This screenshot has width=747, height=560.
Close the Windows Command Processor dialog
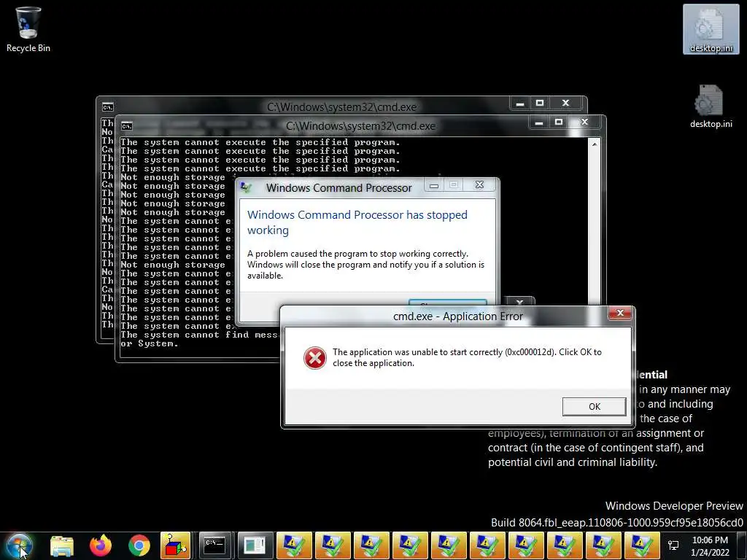[x=480, y=185]
